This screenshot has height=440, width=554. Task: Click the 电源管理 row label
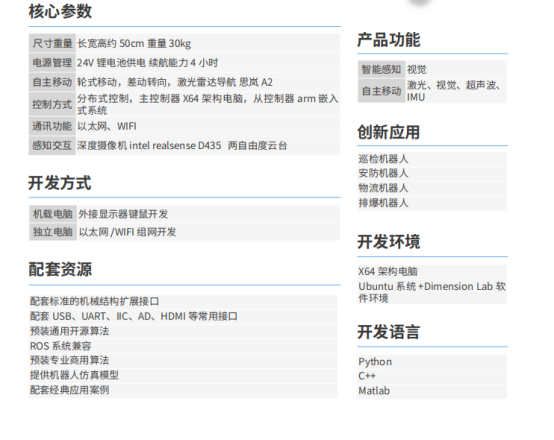point(52,63)
